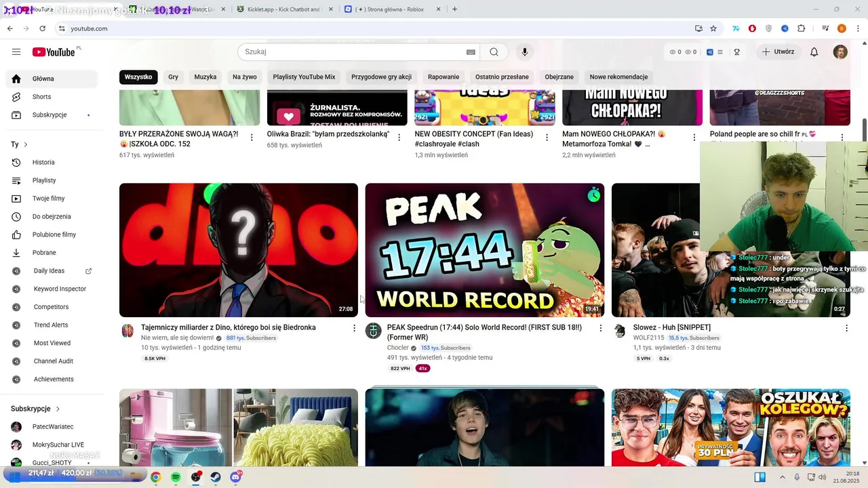Open the OSZUKAŁ KOLEGÓW video thumbnail
Viewport: 868px width, 488px height.
click(730, 428)
